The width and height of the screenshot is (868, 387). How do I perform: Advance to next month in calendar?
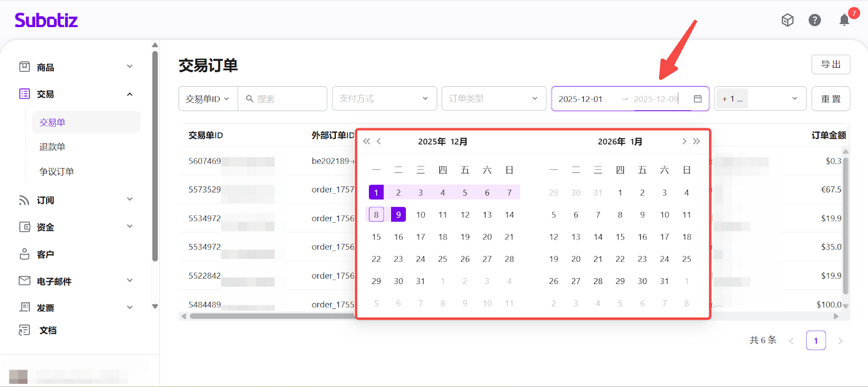click(684, 141)
